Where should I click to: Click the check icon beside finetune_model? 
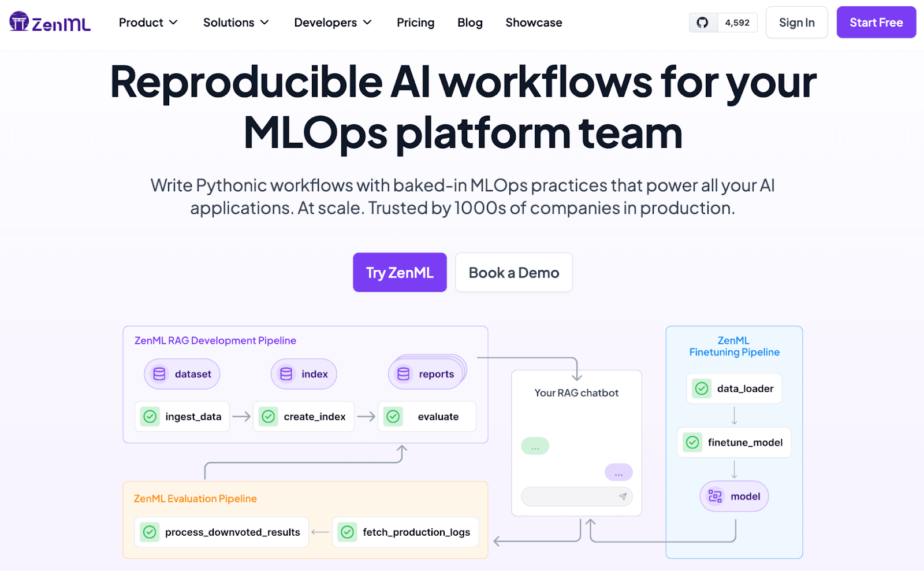(692, 443)
